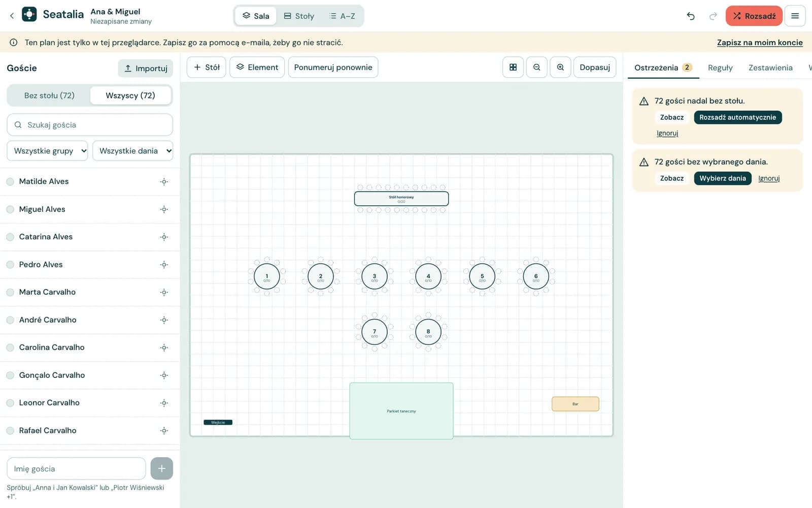Zoom in on the floor plan

(560, 67)
